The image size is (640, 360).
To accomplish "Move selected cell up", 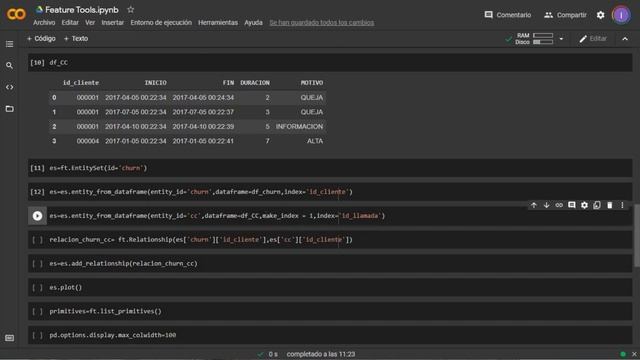I will pos(533,205).
